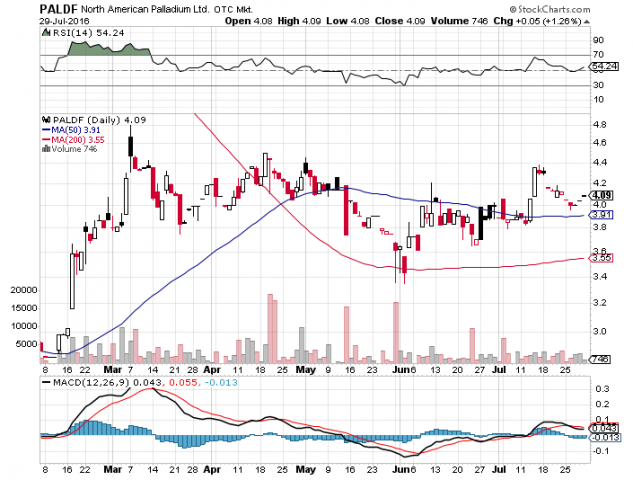This screenshot has height=480, width=633.
Task: Click the PALDF (Daily) 4.09 legend
Action: coord(99,120)
